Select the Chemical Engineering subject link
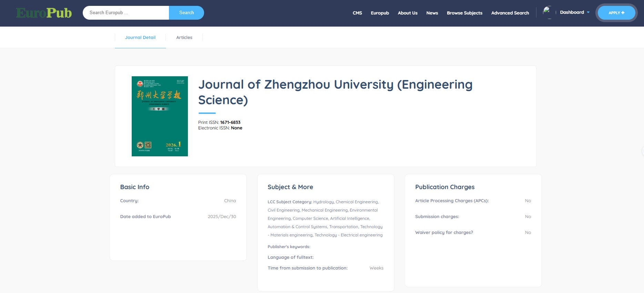644x293 pixels. click(x=357, y=202)
